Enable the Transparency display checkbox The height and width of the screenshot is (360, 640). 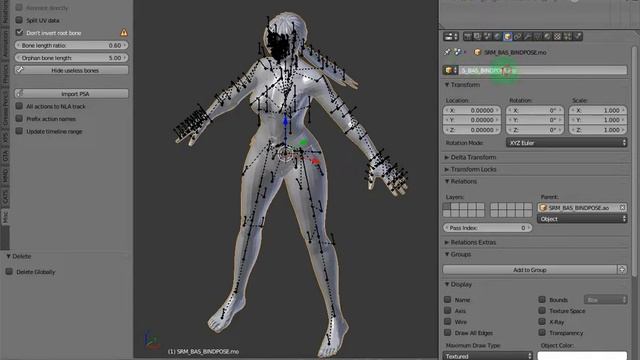[542, 333]
